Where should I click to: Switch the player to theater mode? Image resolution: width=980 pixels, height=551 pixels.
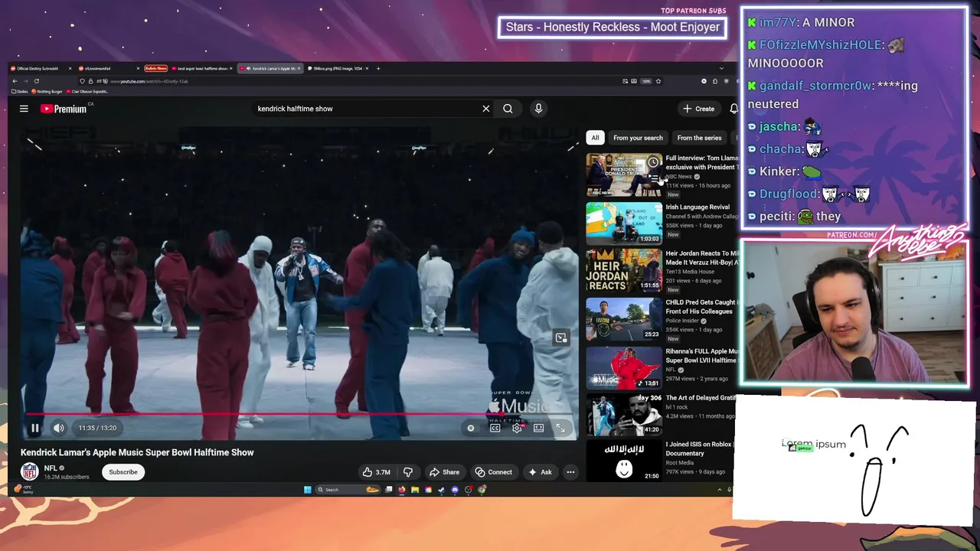(539, 428)
